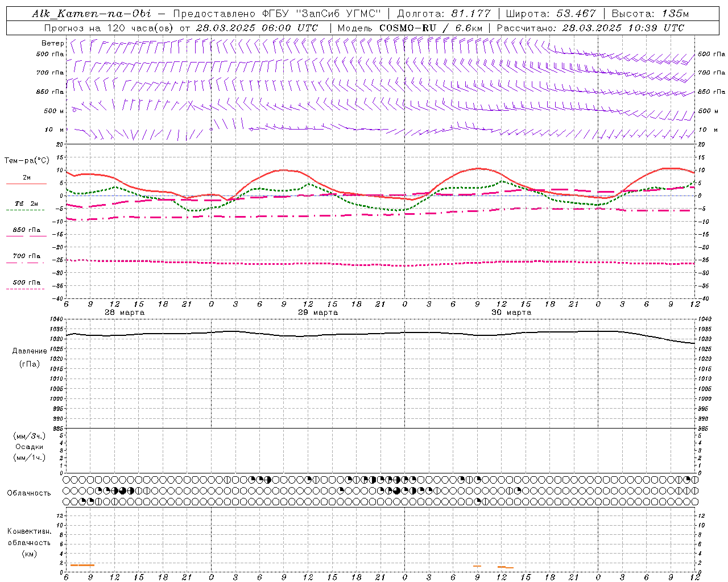Click the Давление pressure panel label
Screen dimensions: 728x582
click(x=30, y=351)
